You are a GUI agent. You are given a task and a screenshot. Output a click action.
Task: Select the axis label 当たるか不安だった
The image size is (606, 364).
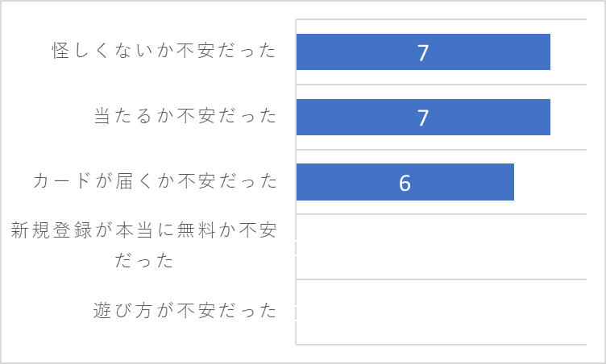pos(185,115)
